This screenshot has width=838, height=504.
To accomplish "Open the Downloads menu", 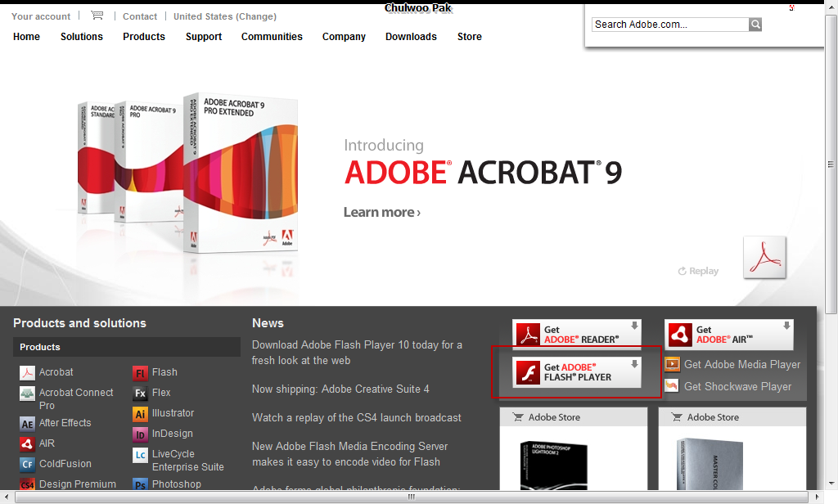I will coord(411,37).
